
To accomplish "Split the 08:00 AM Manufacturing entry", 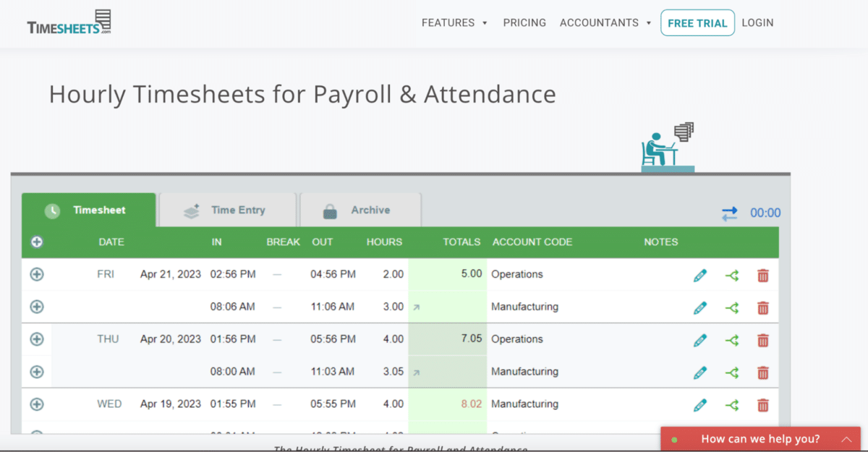I will coord(732,372).
